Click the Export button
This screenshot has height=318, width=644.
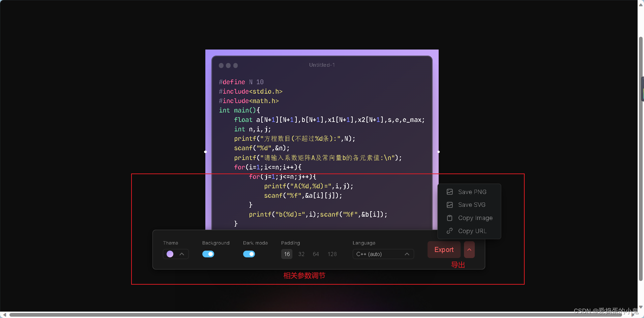coord(444,250)
